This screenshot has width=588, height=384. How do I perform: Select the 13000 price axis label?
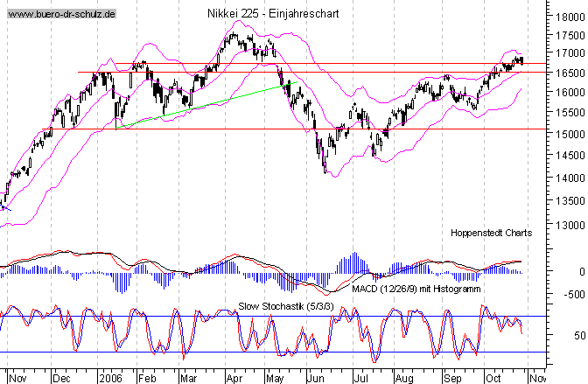[x=570, y=226]
